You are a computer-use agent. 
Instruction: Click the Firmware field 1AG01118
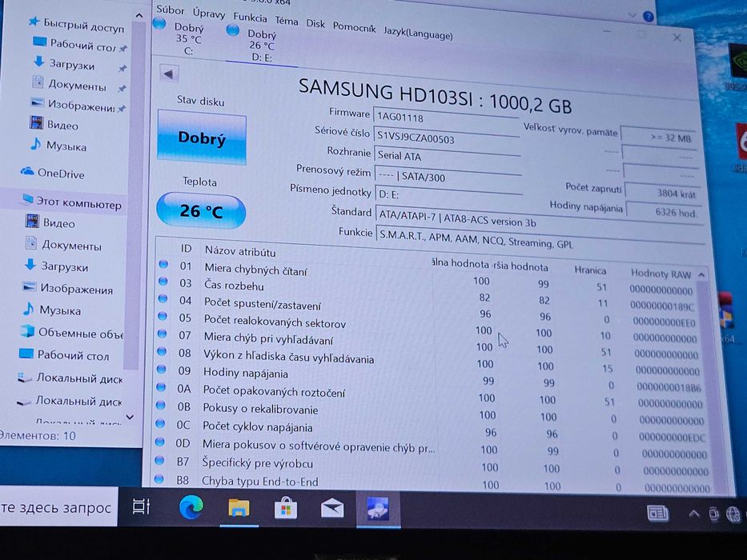coord(445,118)
